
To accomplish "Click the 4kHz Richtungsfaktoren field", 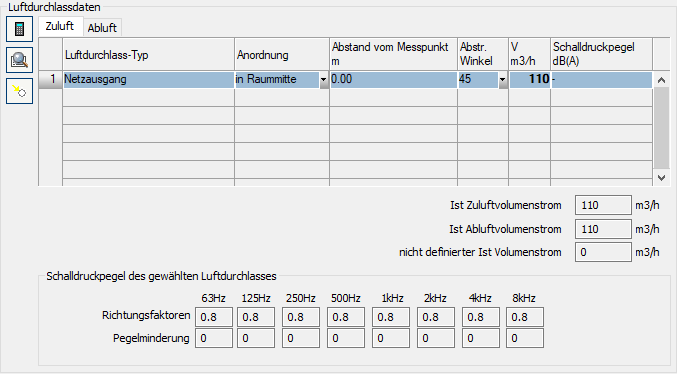I will 481,317.
